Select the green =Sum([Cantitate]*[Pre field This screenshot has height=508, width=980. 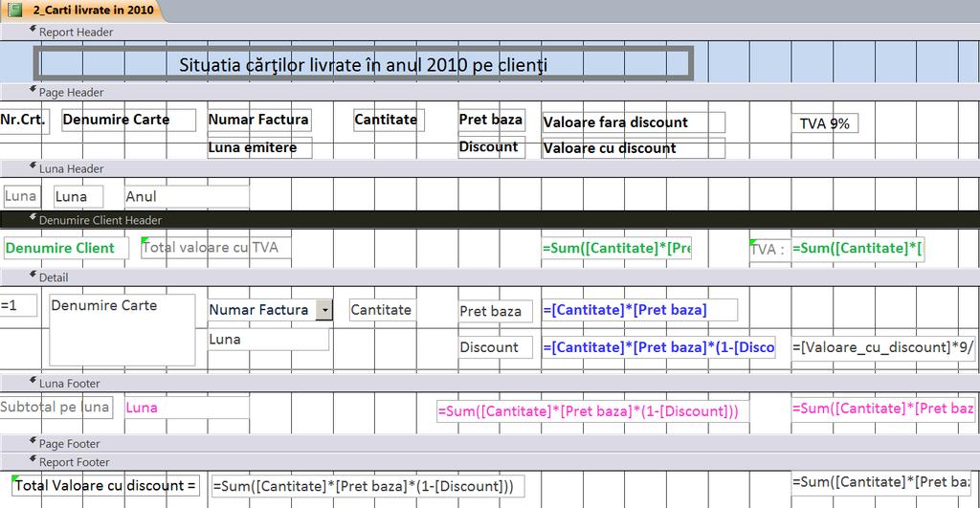(x=617, y=248)
